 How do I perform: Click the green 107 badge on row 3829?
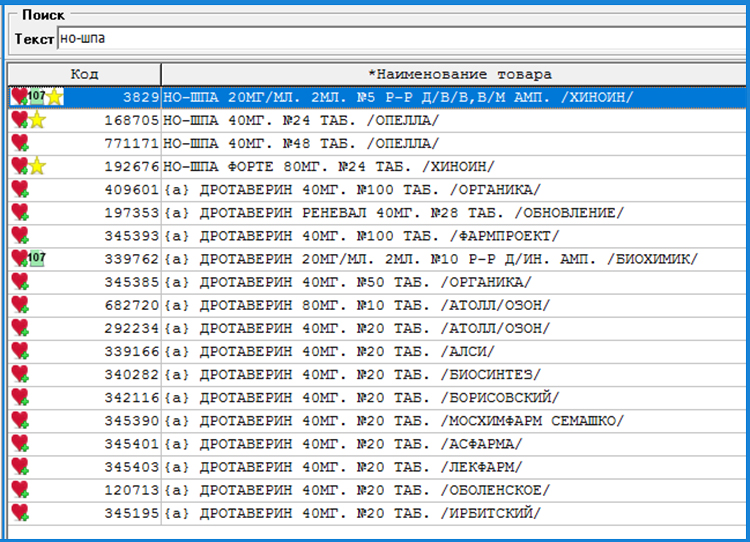(x=38, y=96)
